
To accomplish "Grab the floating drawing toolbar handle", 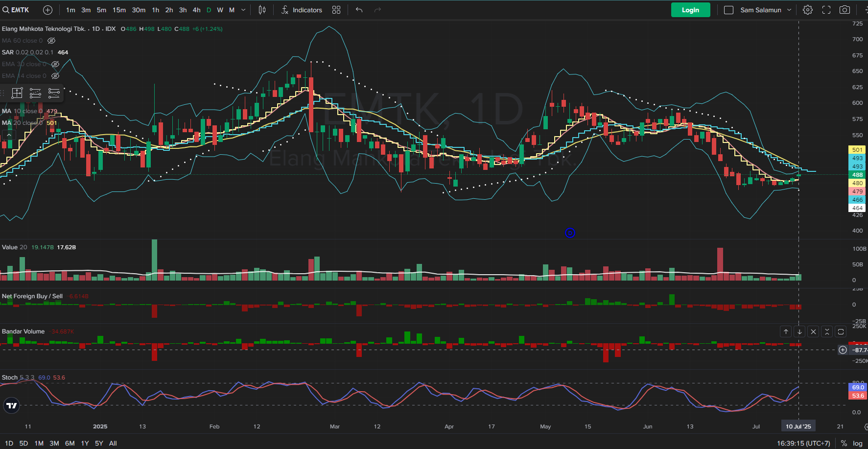I will (x=3, y=93).
